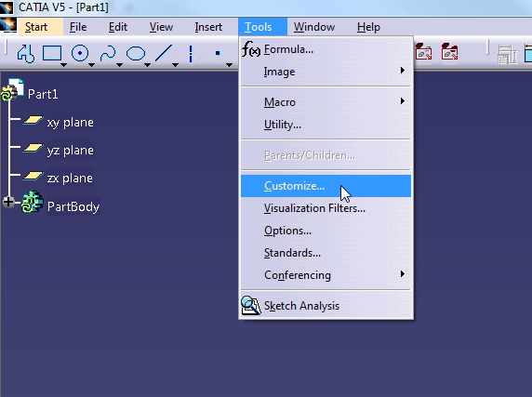The image size is (532, 397).
Task: Open Line tool flyout arrow
Action: point(175,65)
